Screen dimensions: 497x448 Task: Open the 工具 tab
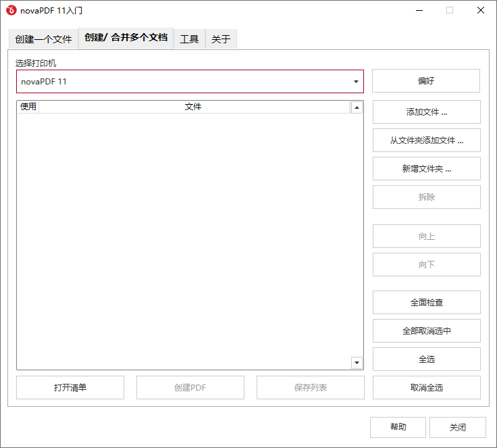coord(189,39)
